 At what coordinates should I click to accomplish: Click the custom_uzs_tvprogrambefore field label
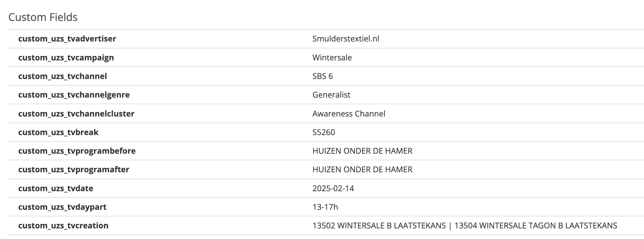pos(77,151)
